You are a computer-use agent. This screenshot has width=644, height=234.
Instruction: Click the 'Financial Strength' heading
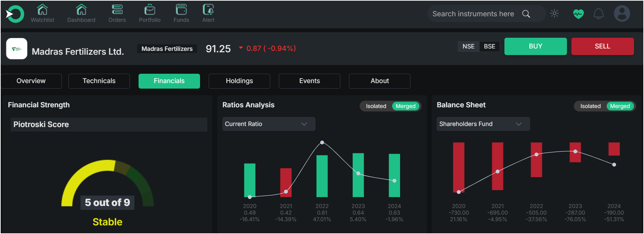39,105
